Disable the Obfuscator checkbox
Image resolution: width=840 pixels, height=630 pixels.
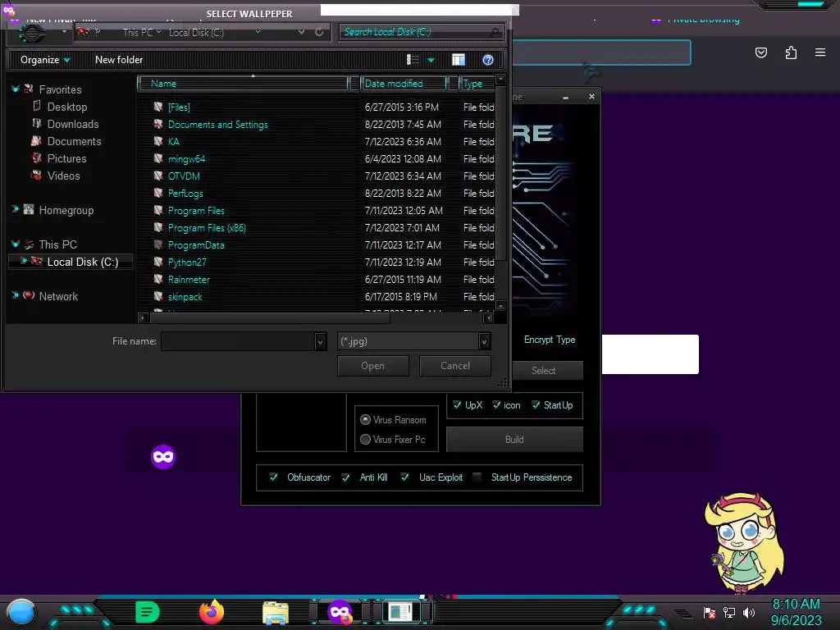coord(273,477)
